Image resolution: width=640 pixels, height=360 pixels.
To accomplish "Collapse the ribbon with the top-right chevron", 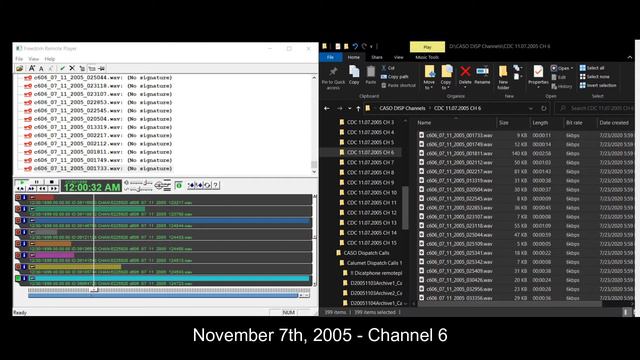I will pos(630,58).
